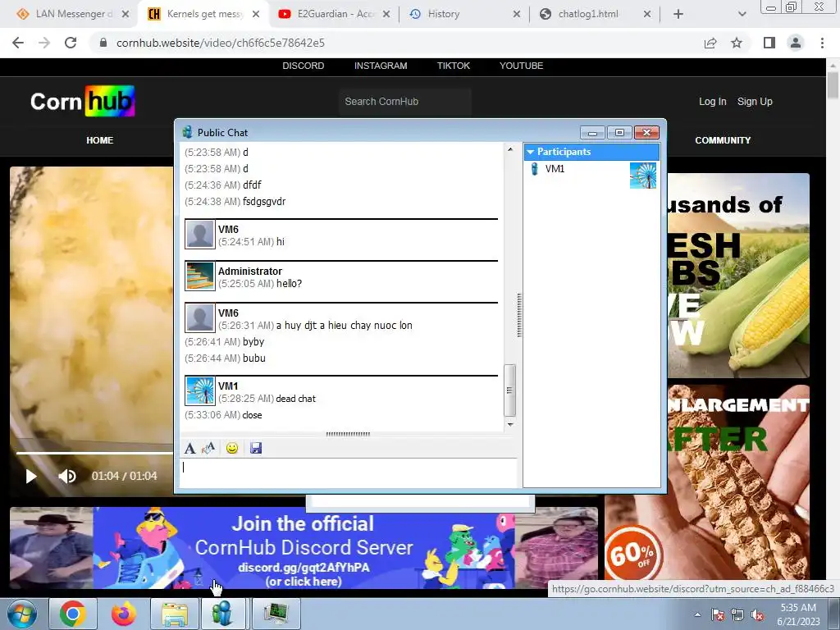Image resolution: width=840 pixels, height=630 pixels.
Task: Click the site lock icon
Action: 103,43
